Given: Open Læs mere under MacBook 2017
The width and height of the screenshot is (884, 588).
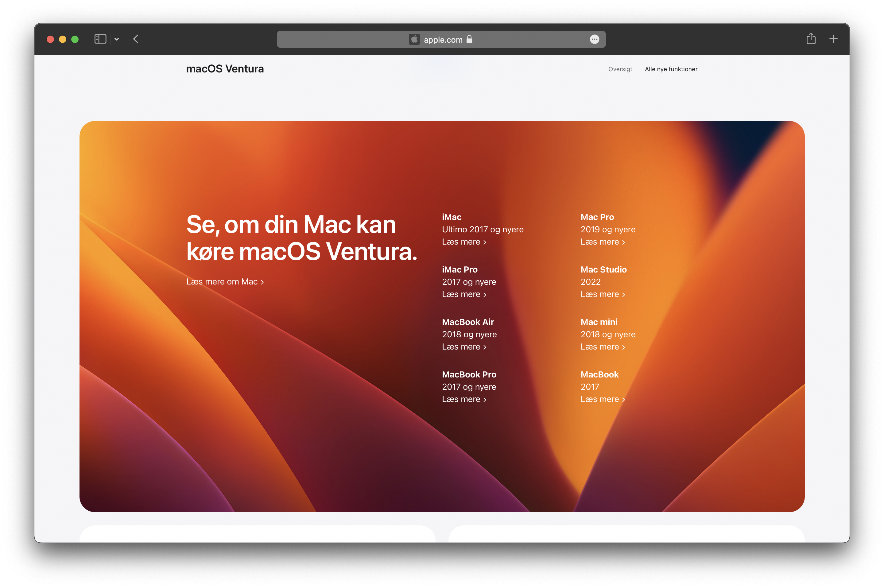Looking at the screenshot, I should coord(603,399).
